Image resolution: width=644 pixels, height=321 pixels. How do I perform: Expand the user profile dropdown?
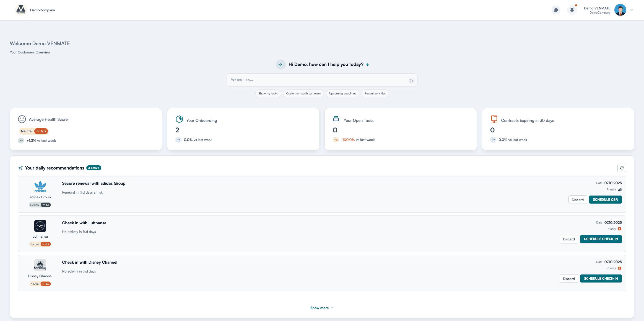pos(632,10)
